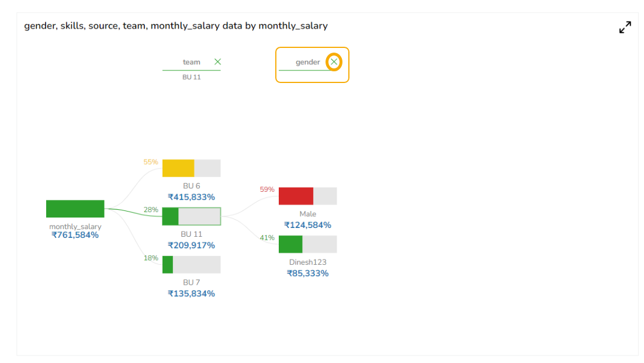
Task: Select the Dinesh123 green bar
Action: pyautogui.click(x=291, y=244)
